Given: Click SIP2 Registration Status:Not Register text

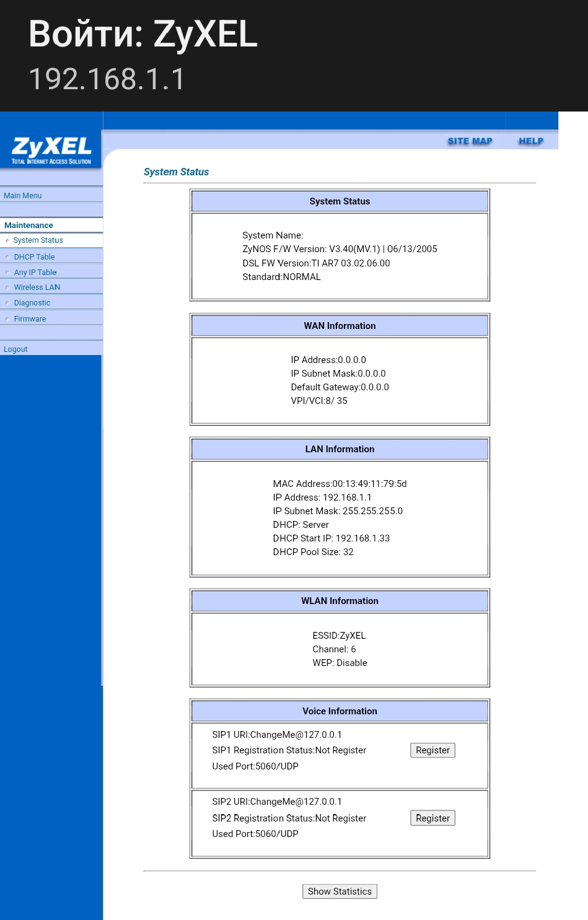Looking at the screenshot, I should point(289,818).
